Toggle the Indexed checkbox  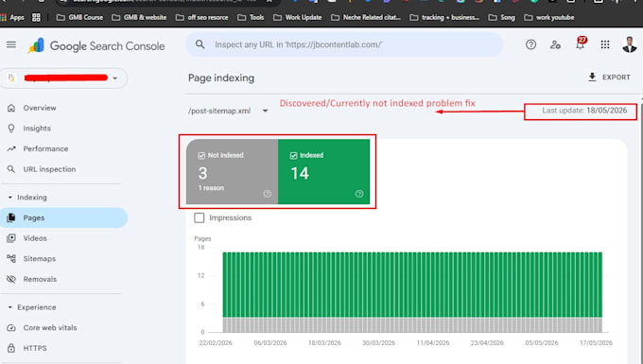(293, 155)
